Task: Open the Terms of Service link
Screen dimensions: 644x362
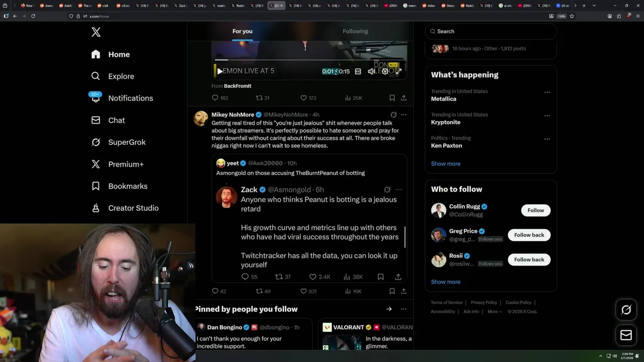Action: (x=447, y=303)
